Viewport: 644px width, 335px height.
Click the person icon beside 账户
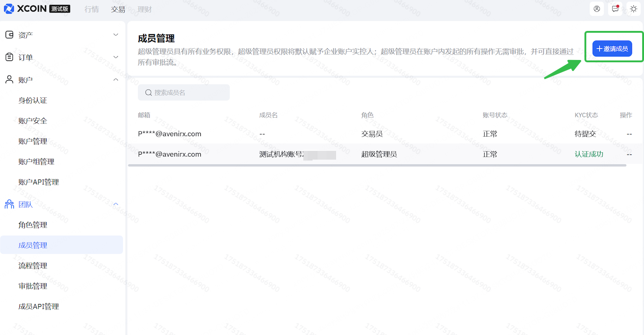[x=9, y=80]
